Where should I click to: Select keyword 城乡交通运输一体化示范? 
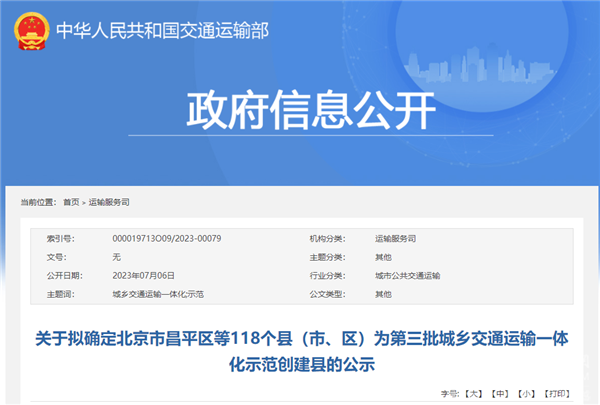(x=158, y=294)
